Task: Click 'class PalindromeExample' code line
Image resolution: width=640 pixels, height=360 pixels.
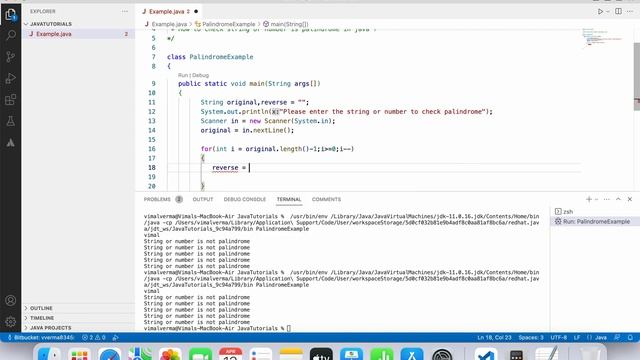Action: [x=210, y=57]
